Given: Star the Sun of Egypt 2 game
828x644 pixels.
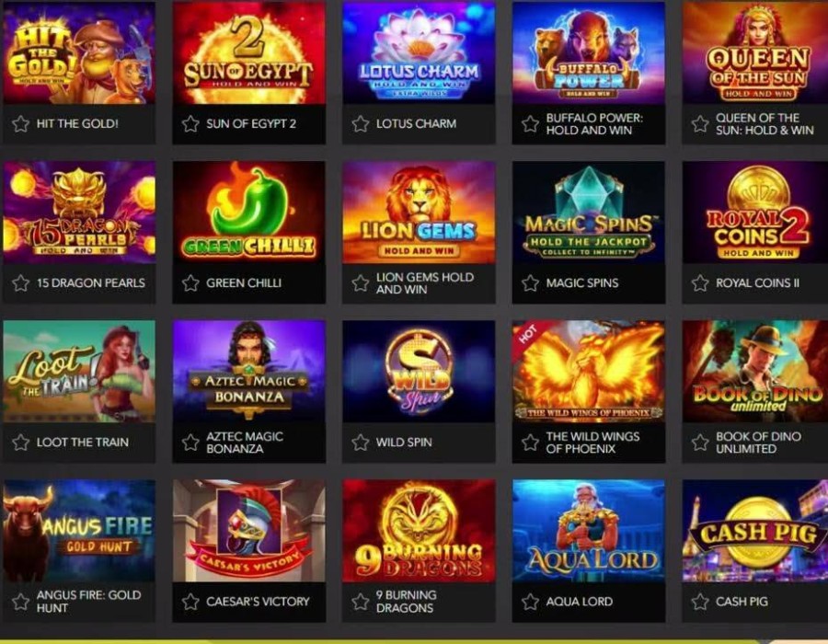Looking at the screenshot, I should [190, 124].
